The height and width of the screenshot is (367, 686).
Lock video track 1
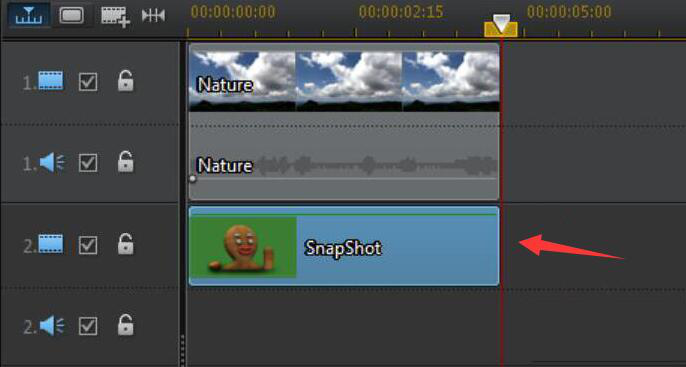(126, 80)
